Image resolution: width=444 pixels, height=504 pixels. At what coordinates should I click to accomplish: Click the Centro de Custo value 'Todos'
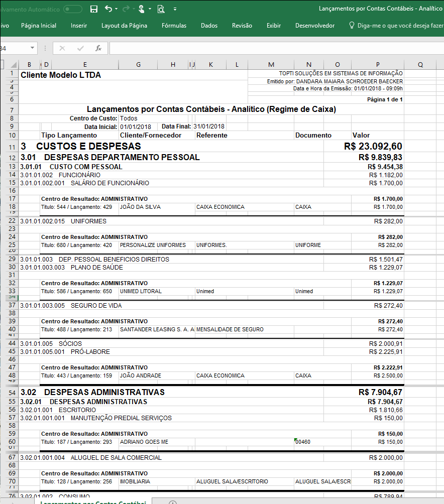129,118
